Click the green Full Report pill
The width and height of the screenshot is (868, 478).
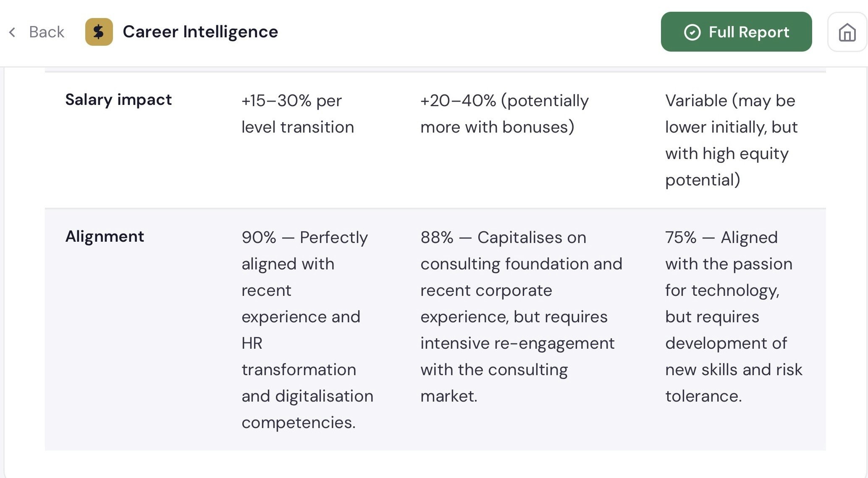click(736, 32)
